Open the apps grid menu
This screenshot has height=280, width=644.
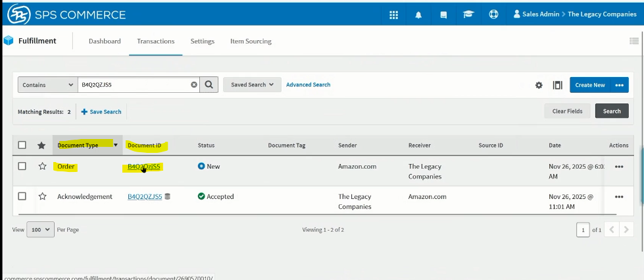pos(393,14)
